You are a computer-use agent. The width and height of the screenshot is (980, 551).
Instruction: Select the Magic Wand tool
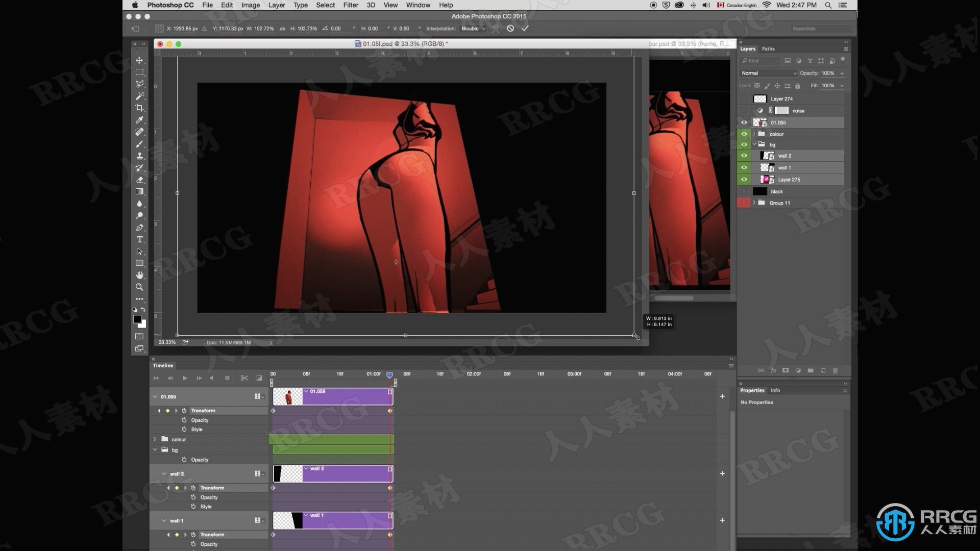(x=139, y=96)
